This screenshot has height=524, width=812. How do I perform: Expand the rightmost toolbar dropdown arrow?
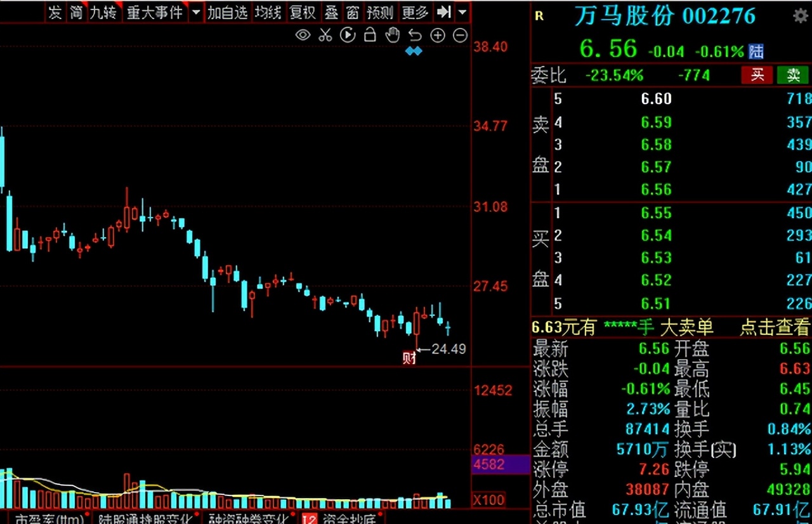tap(462, 12)
